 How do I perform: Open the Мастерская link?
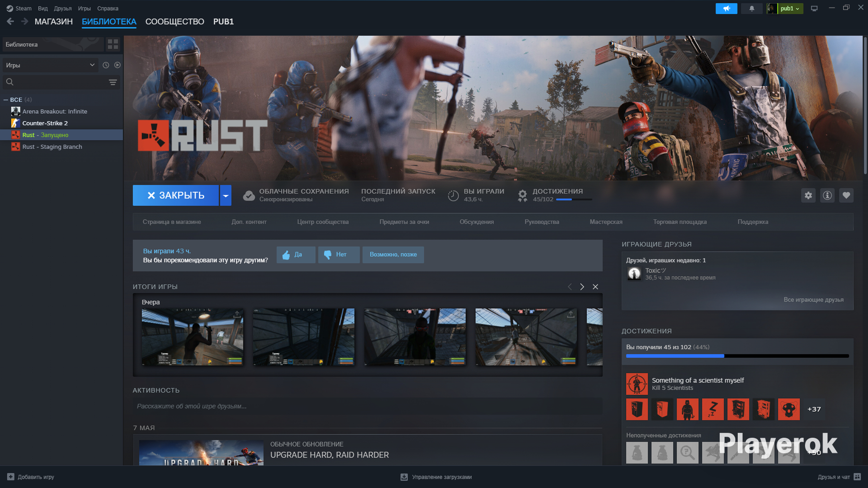pyautogui.click(x=606, y=222)
